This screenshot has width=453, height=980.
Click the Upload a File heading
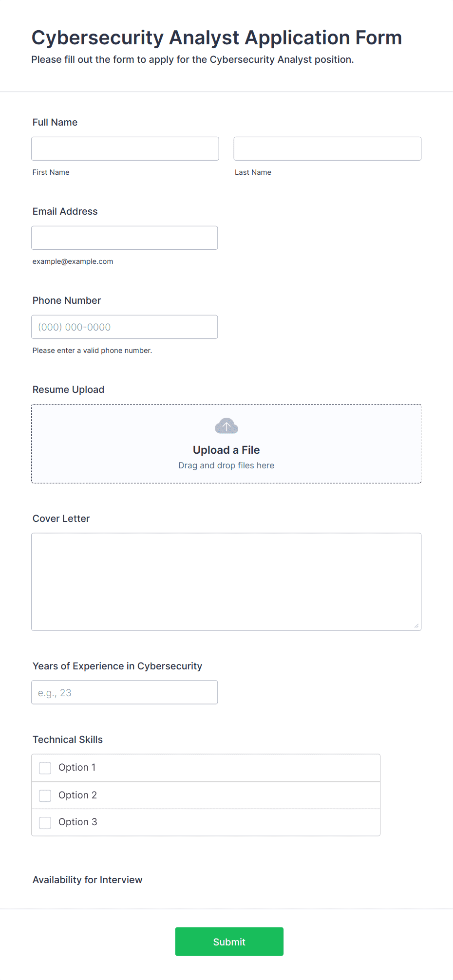coord(226,450)
